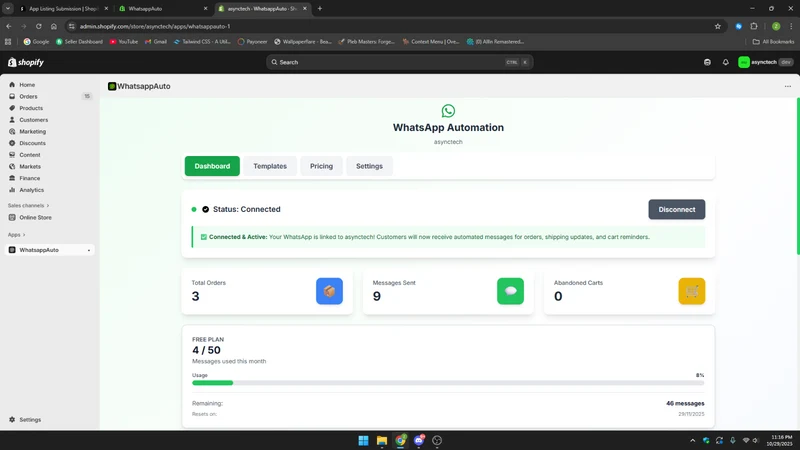Open the Sidekick icon in top bar
Screen dimensions: 800x450
click(707, 62)
